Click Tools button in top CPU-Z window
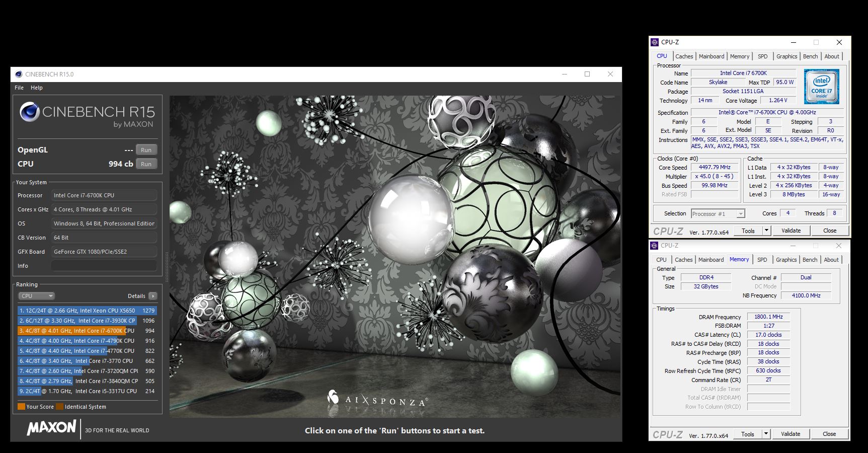868x453 pixels. tap(748, 231)
